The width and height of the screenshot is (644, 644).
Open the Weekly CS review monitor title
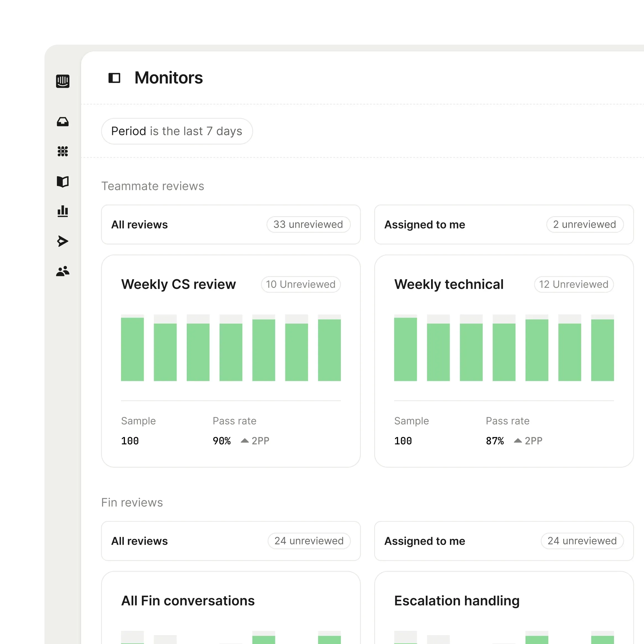click(178, 284)
